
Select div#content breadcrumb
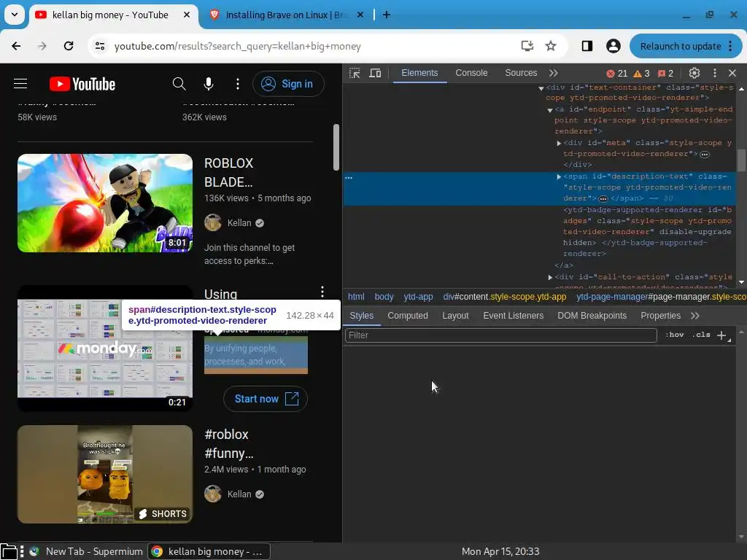pos(505,297)
